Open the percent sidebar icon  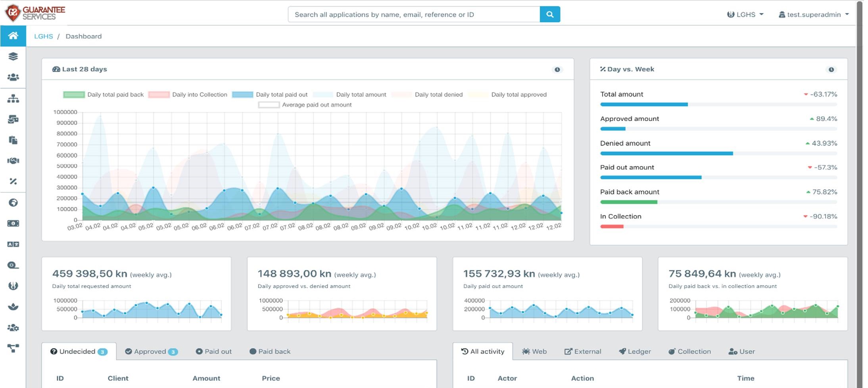click(x=13, y=181)
